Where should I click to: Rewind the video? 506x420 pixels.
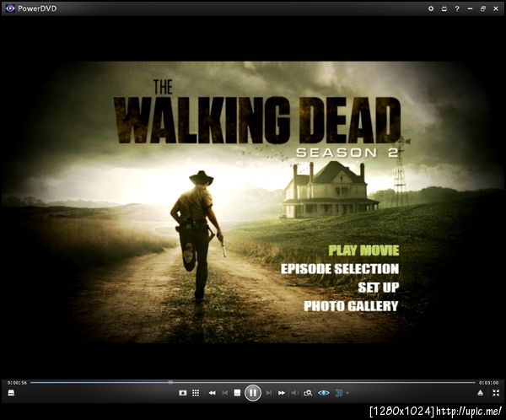pyautogui.click(x=212, y=393)
